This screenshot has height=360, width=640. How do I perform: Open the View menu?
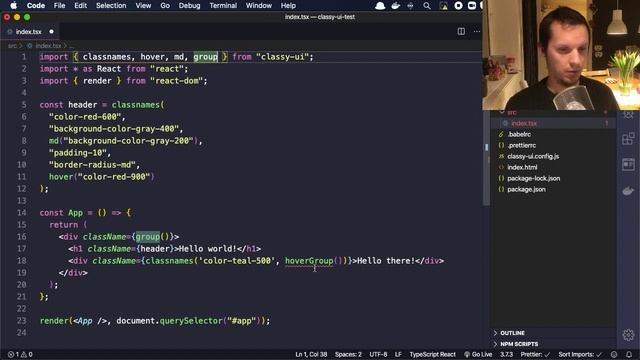tap(143, 6)
